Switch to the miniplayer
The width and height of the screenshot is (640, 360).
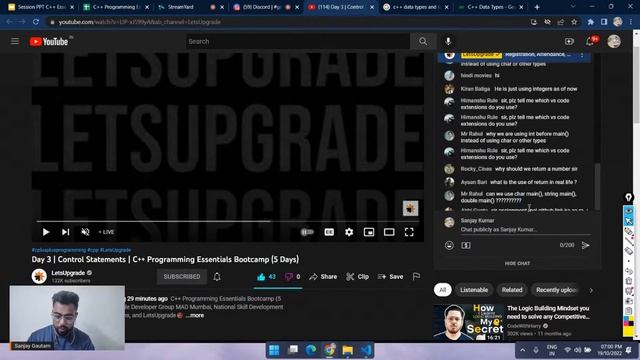pyautogui.click(x=369, y=232)
